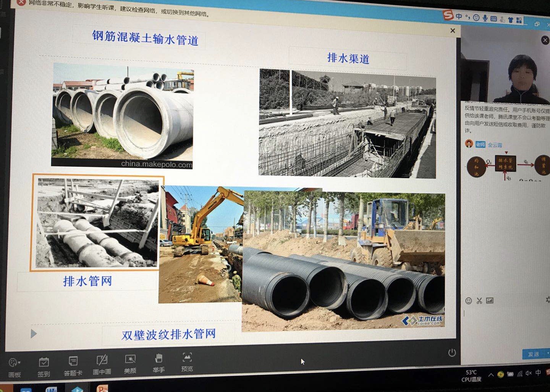Viewport: 550px width, 392px height.
Task: Open the emoji picker in chat toolbar
Action: coord(469,301)
